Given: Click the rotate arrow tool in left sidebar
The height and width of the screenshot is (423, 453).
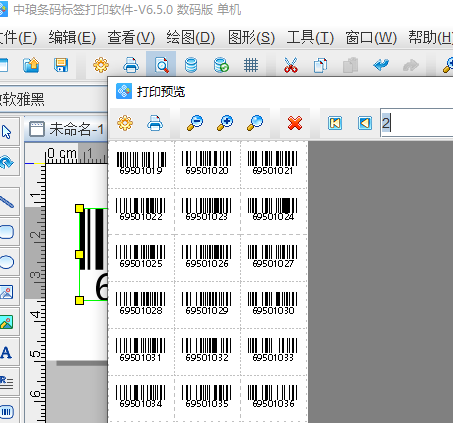Looking at the screenshot, I should 7,162.
